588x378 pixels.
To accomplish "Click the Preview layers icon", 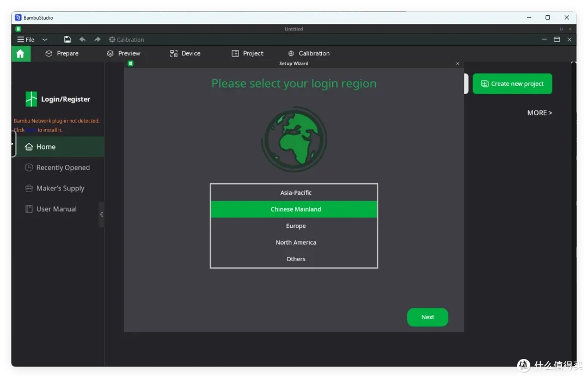I will pos(110,53).
